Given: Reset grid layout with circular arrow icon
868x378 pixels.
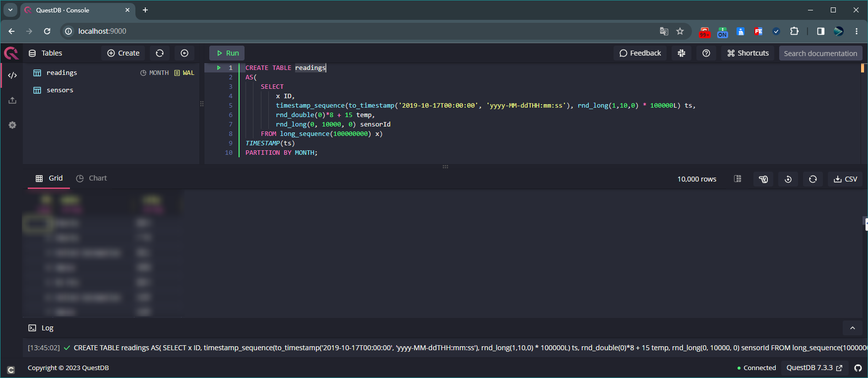Looking at the screenshot, I should 788,179.
